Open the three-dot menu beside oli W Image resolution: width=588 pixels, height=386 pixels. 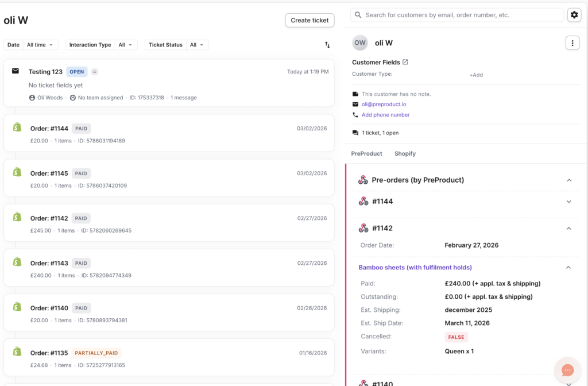click(x=572, y=43)
